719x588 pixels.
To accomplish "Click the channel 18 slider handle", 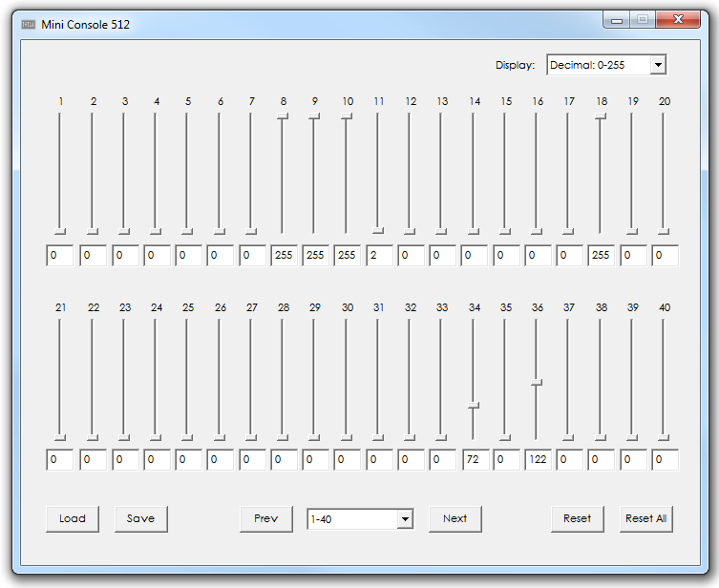I will tap(600, 116).
